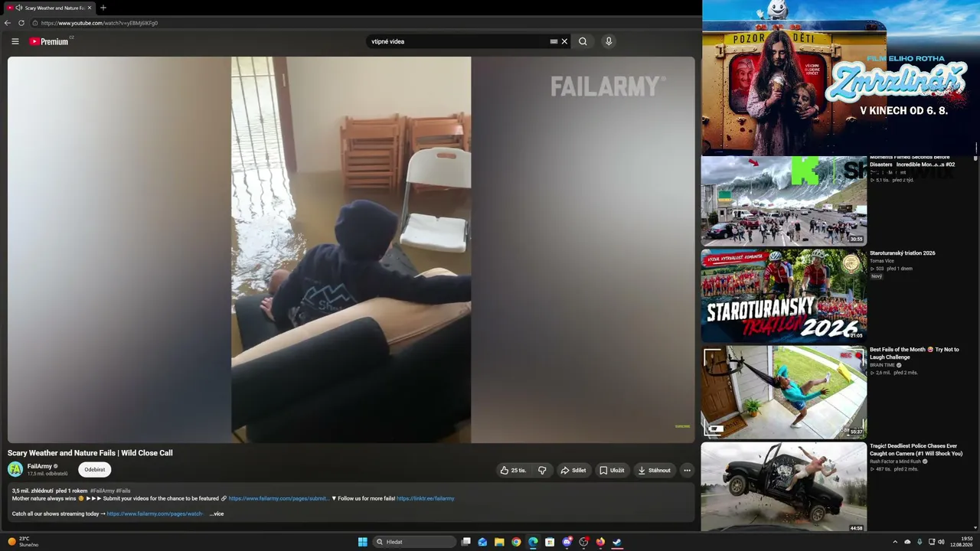
Task: Open the Windows Start menu
Action: tap(363, 542)
